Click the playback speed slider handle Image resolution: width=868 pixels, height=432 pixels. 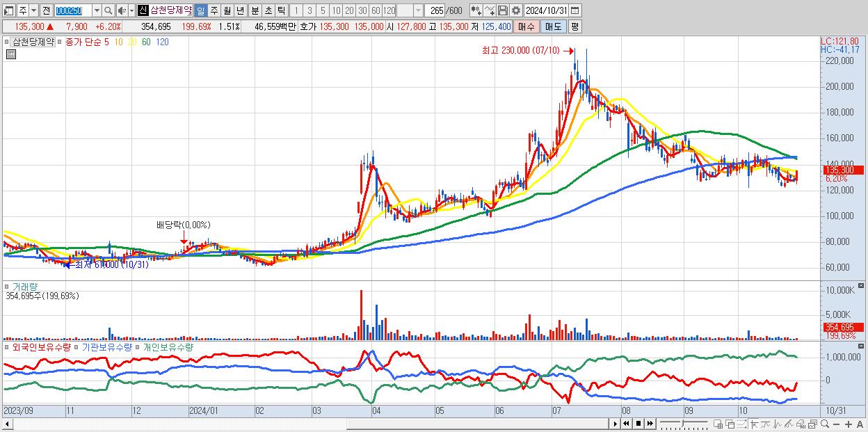(x=682, y=423)
